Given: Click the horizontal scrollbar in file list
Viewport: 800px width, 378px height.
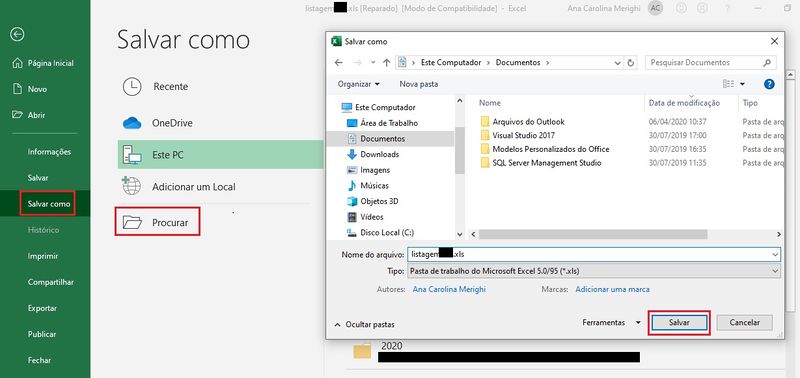Looking at the screenshot, I should [593, 234].
